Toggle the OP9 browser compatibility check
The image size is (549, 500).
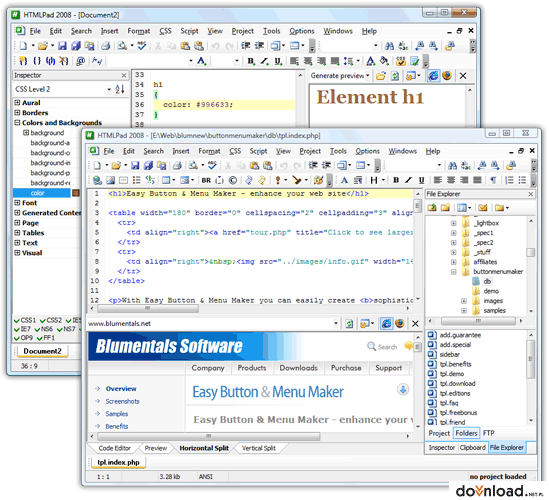[x=23, y=338]
